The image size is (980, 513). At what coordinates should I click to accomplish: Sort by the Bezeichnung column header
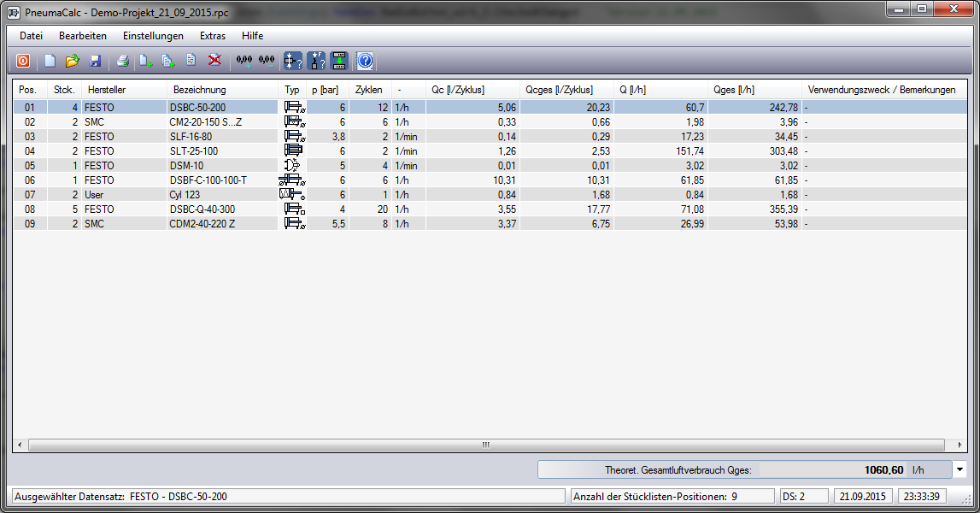click(222, 90)
